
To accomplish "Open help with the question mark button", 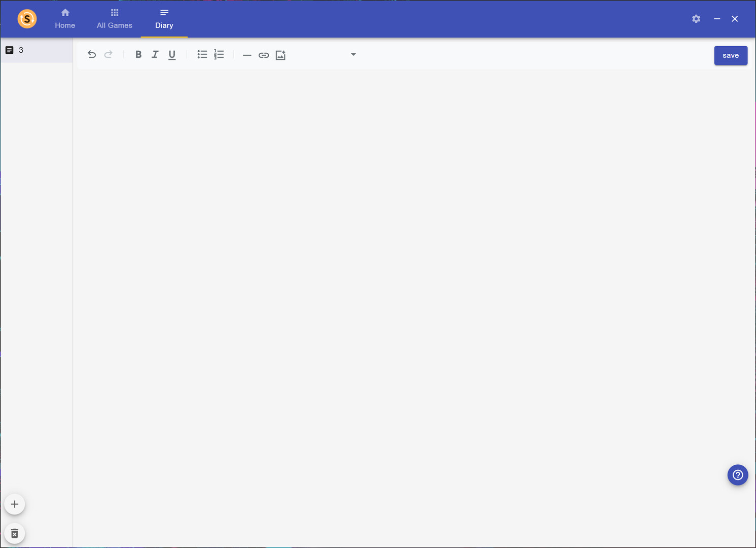I will coord(738,475).
